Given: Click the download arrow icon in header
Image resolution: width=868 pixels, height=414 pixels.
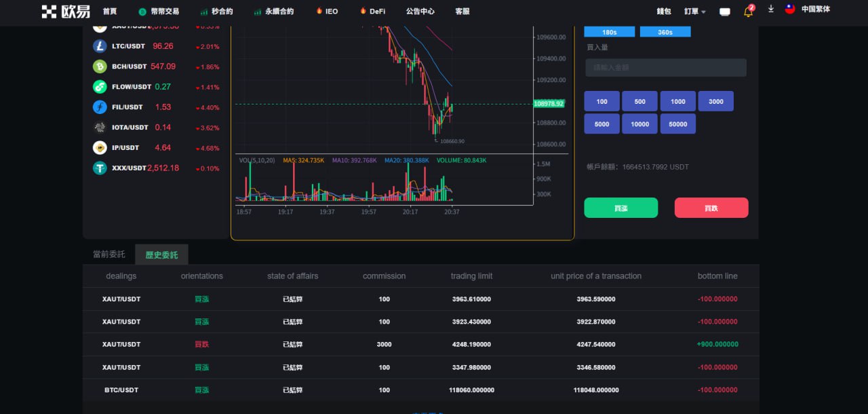Looking at the screenshot, I should (771, 10).
